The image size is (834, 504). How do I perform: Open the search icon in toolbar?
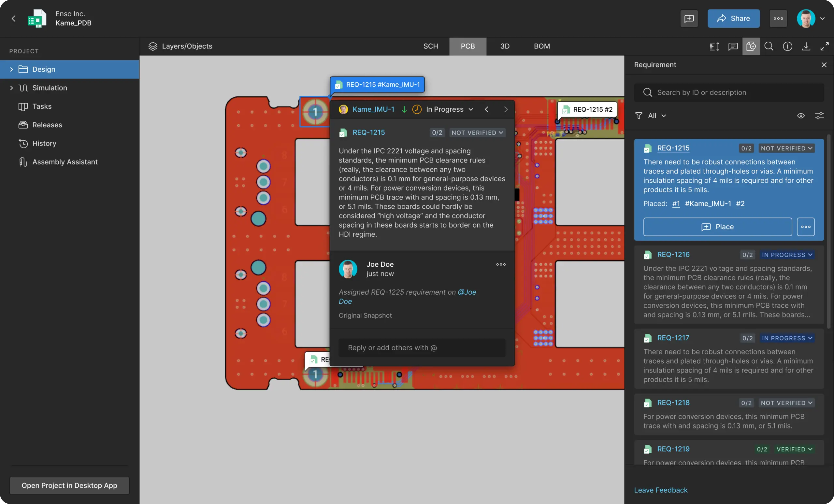[x=769, y=46]
